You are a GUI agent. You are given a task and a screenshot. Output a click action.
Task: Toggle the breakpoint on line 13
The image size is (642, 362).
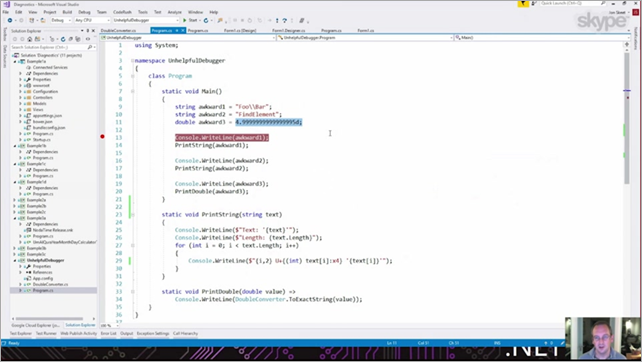click(102, 137)
